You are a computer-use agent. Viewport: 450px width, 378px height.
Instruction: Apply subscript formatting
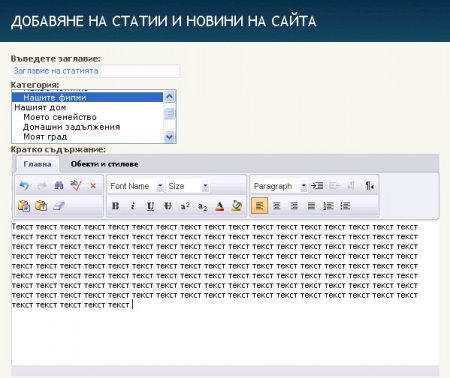point(202,206)
